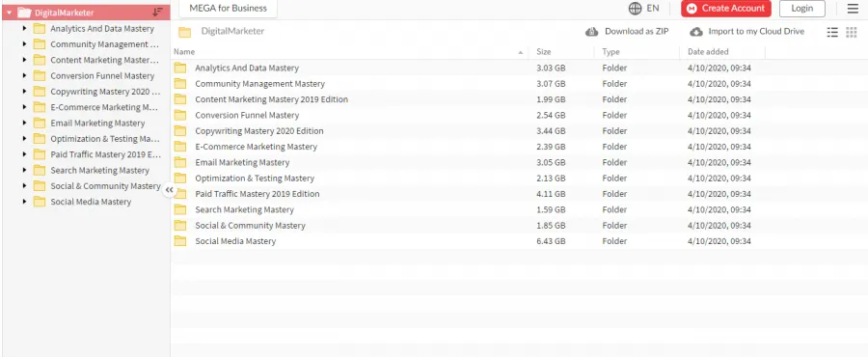This screenshot has width=868, height=357.
Task: Select Search Marketing Mastery label in sidebar
Action: pyautogui.click(x=99, y=171)
